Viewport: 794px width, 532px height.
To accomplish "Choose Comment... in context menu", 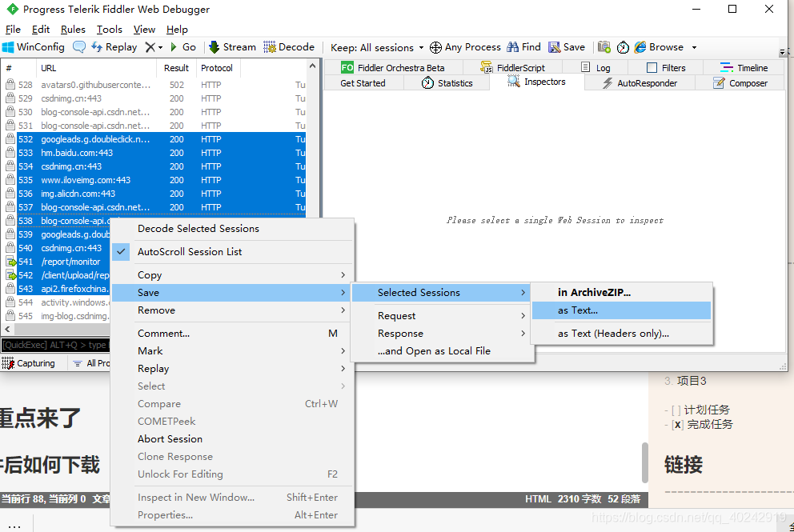I will coord(232,333).
